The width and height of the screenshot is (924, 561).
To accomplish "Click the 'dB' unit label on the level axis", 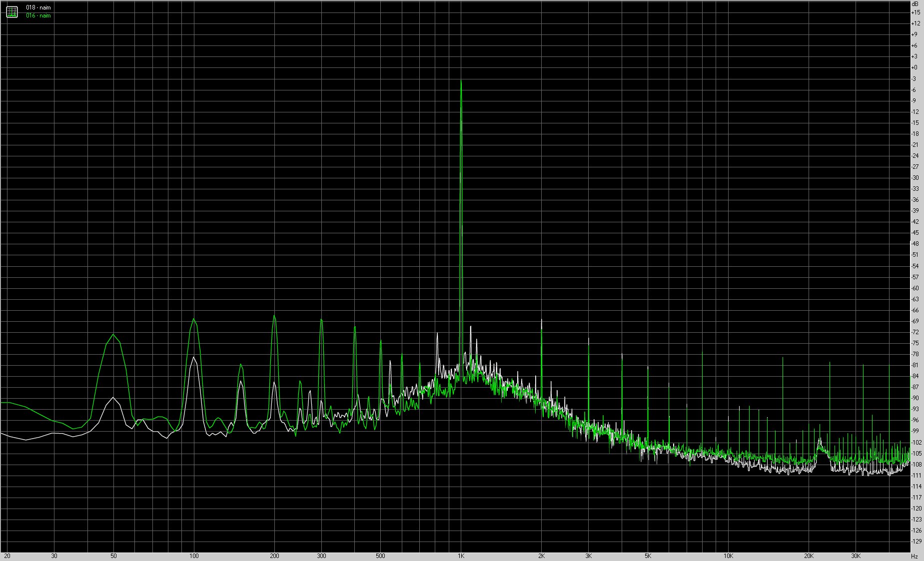I will click(915, 3).
